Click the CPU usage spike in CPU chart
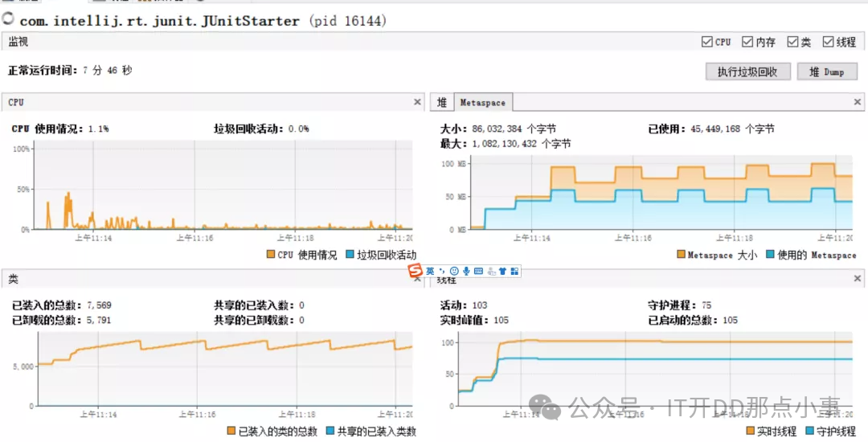868x442 pixels. [x=68, y=209]
